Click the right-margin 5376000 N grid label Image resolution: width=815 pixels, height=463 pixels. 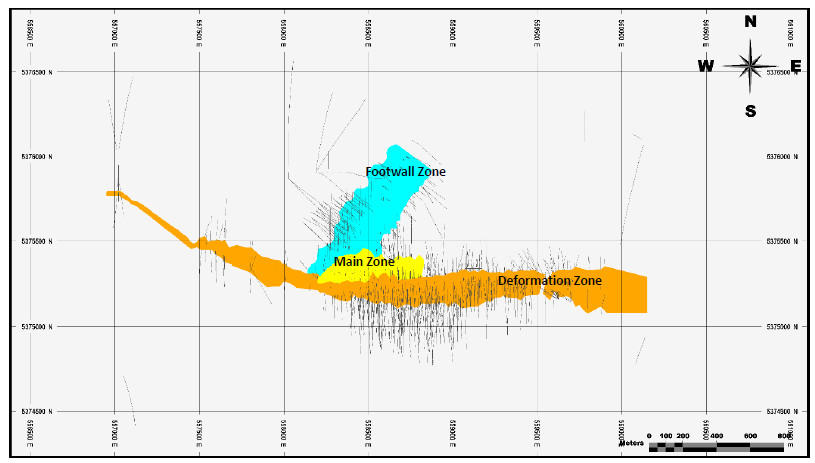[782, 156]
